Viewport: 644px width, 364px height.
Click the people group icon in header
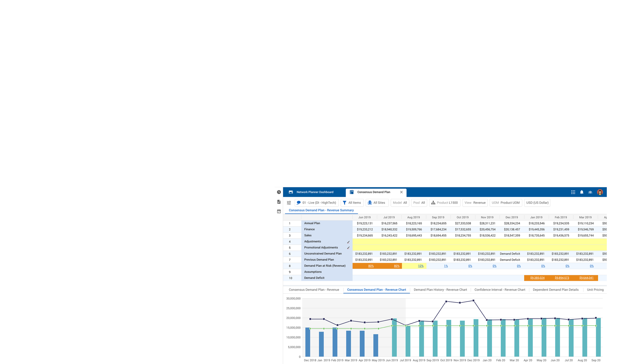point(590,192)
